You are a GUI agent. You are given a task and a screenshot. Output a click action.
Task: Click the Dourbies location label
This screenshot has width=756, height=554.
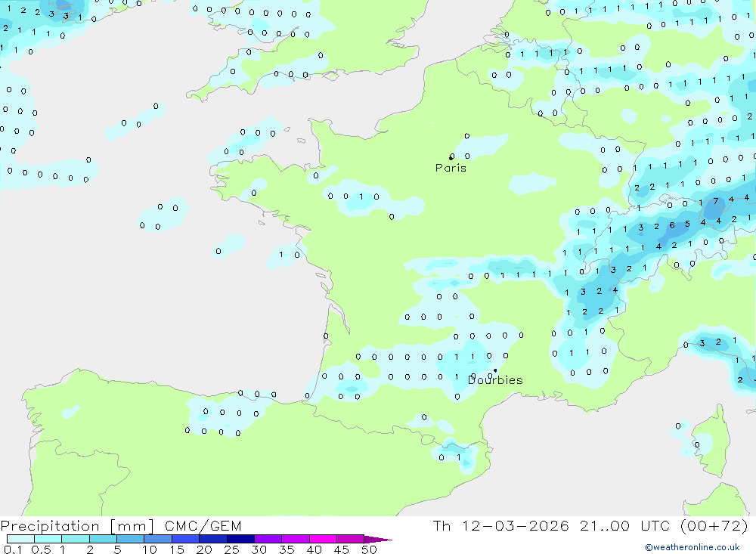pos(495,380)
